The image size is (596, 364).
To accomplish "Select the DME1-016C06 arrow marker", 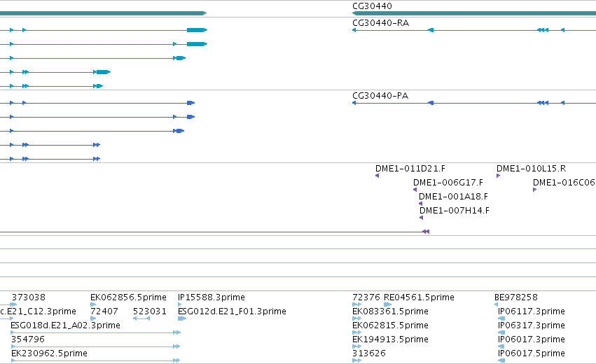I will pyautogui.click(x=535, y=190).
